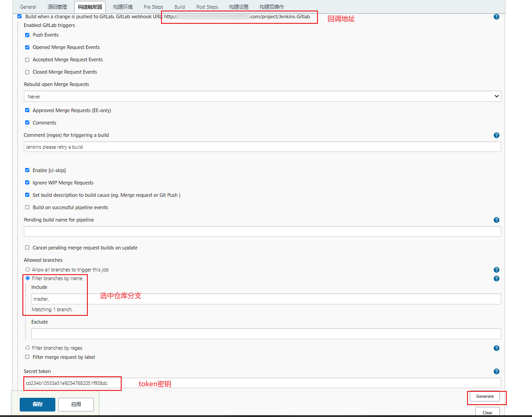The width and height of the screenshot is (532, 417).
Task: Switch to the 构建触发器 tab
Action: [90, 7]
